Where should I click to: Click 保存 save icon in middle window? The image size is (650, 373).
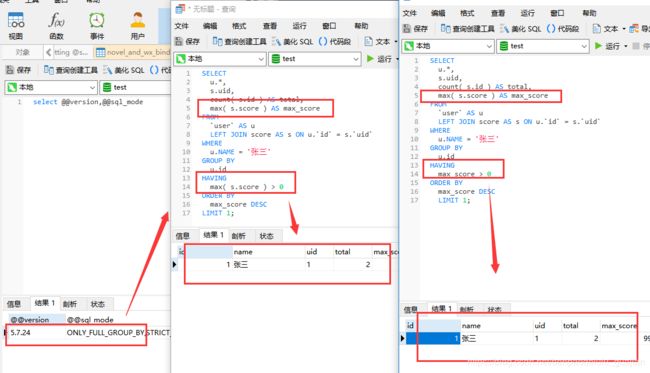tap(187, 41)
